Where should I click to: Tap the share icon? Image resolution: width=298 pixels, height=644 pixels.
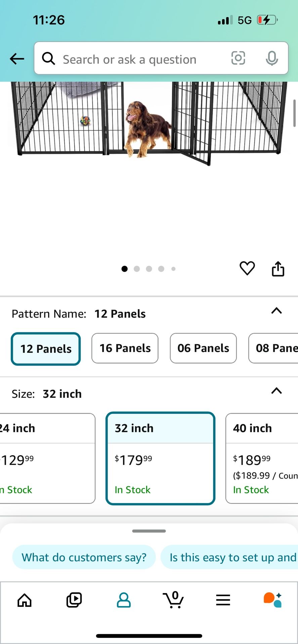[x=278, y=269]
